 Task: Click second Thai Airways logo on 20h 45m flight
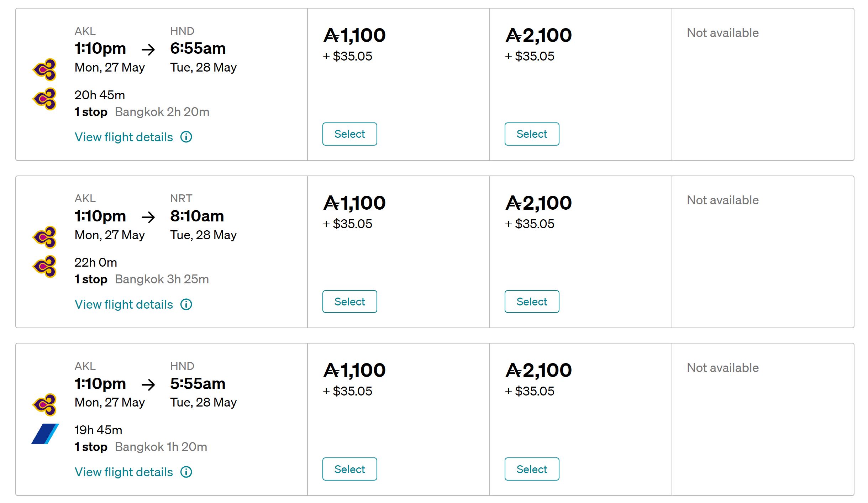click(x=45, y=99)
